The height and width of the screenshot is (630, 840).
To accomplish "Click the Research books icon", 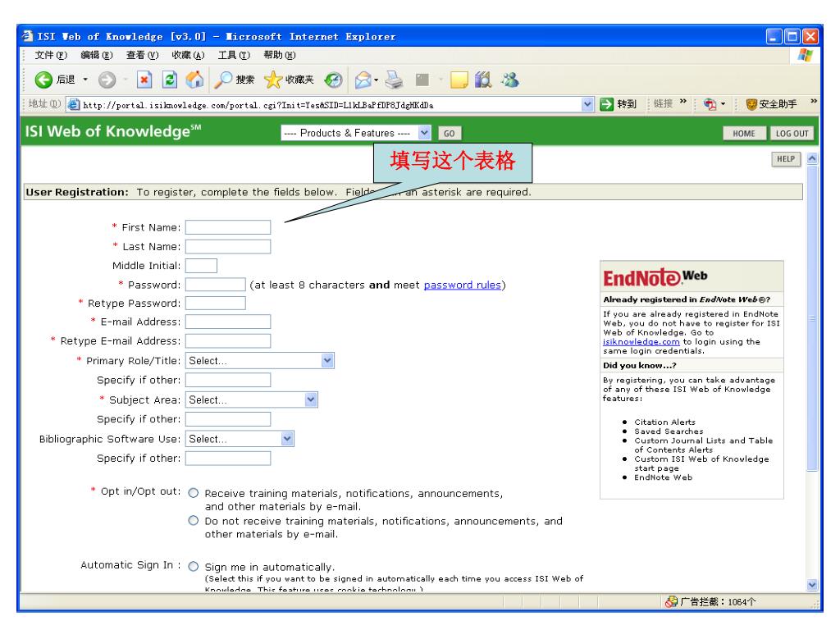I will point(483,80).
